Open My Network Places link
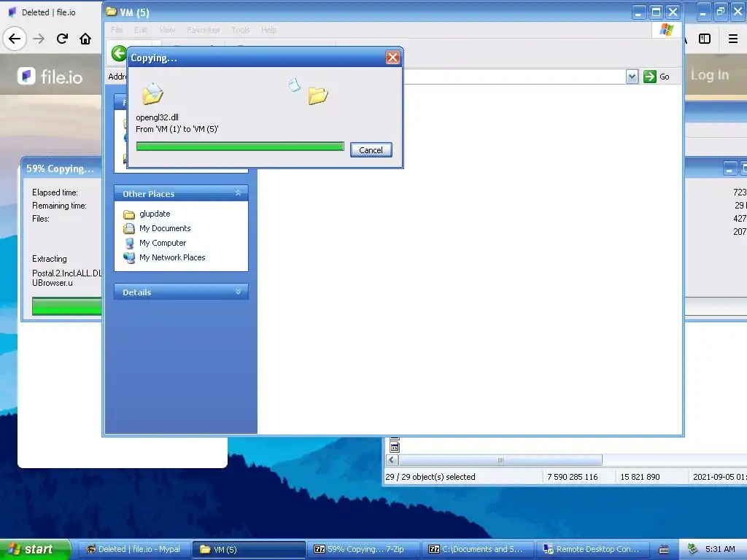Screen dimensions: 747x560 [172, 257]
